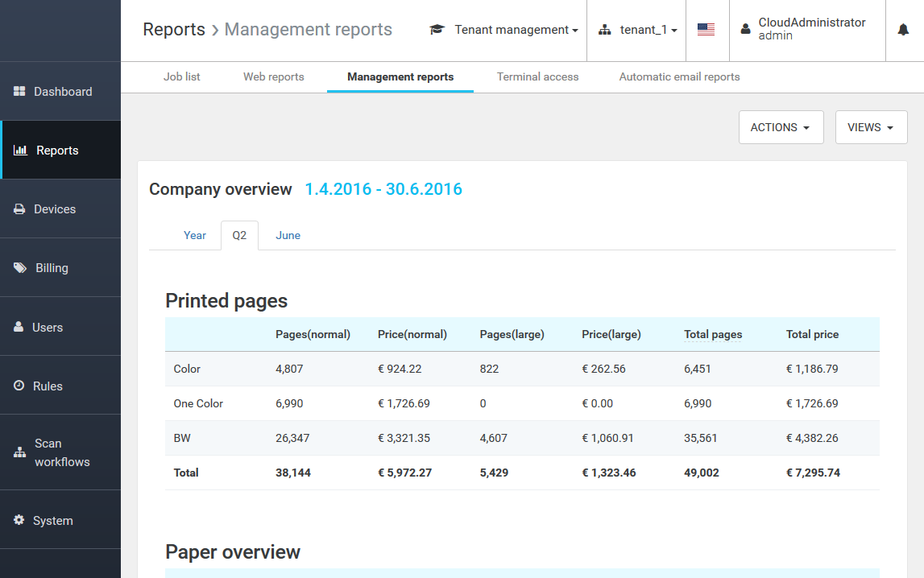The width and height of the screenshot is (924, 578).
Task: Open the notifications bell
Action: [x=903, y=30]
